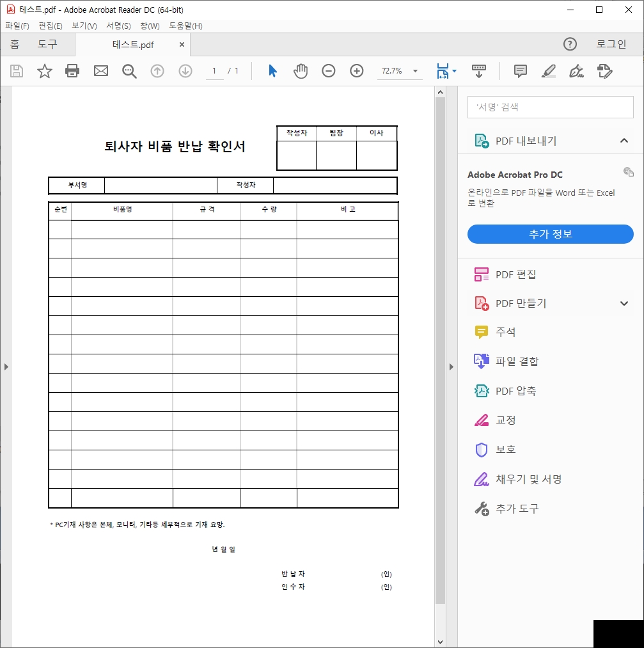Screen dimensions: 644x648
Task: Select the 테스트.pdf document tab
Action: point(133,45)
